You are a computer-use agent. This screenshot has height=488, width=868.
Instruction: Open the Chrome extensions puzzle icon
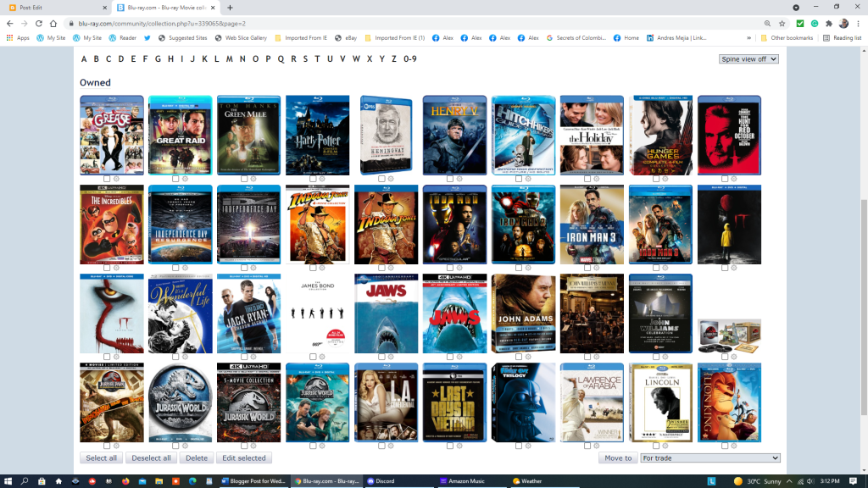828,24
